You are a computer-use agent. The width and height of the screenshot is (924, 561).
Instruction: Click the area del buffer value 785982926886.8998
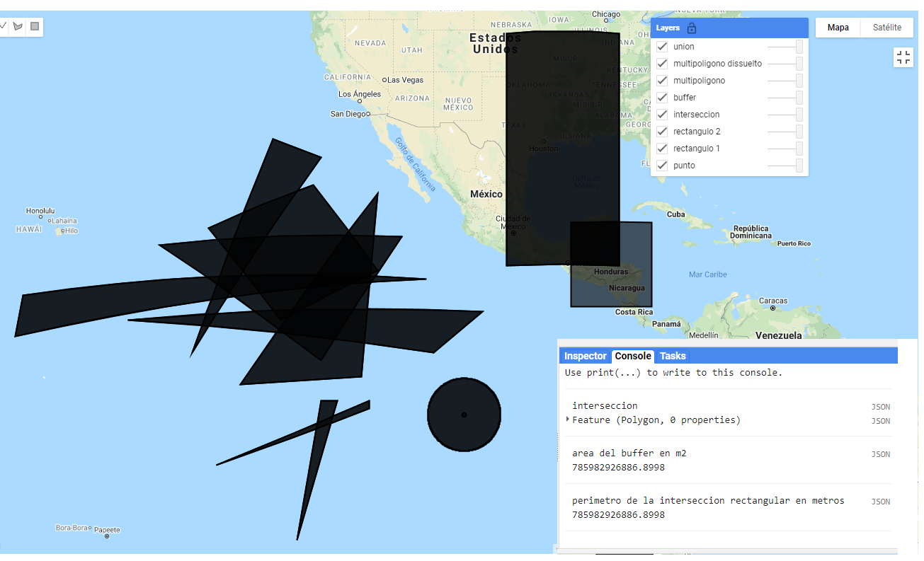tap(618, 467)
